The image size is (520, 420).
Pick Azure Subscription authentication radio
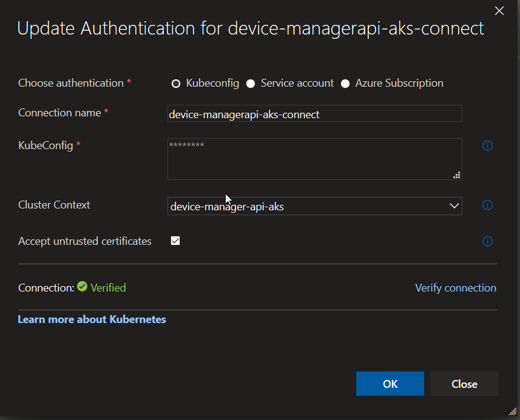pyautogui.click(x=345, y=84)
